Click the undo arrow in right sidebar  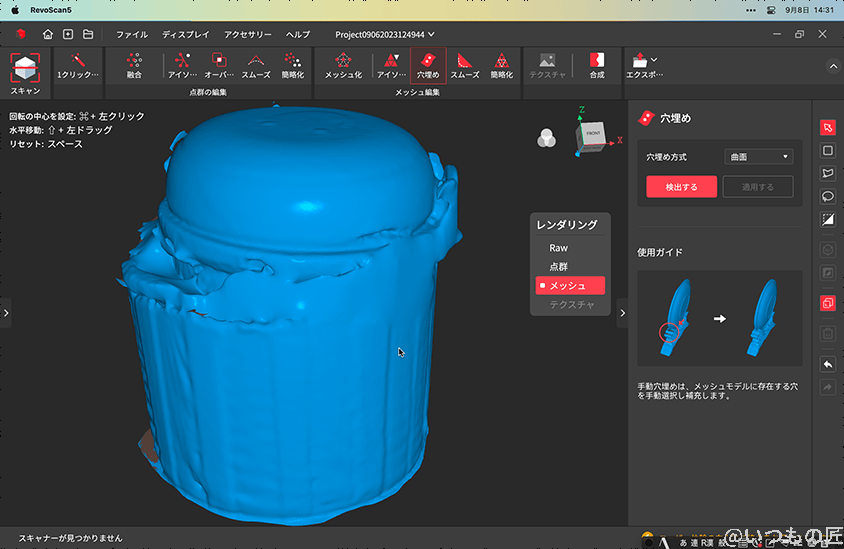(x=827, y=364)
